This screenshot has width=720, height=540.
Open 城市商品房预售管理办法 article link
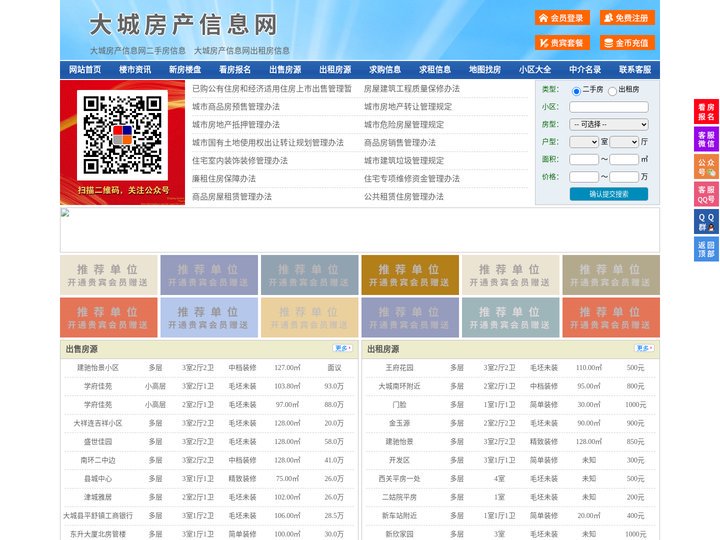236,107
